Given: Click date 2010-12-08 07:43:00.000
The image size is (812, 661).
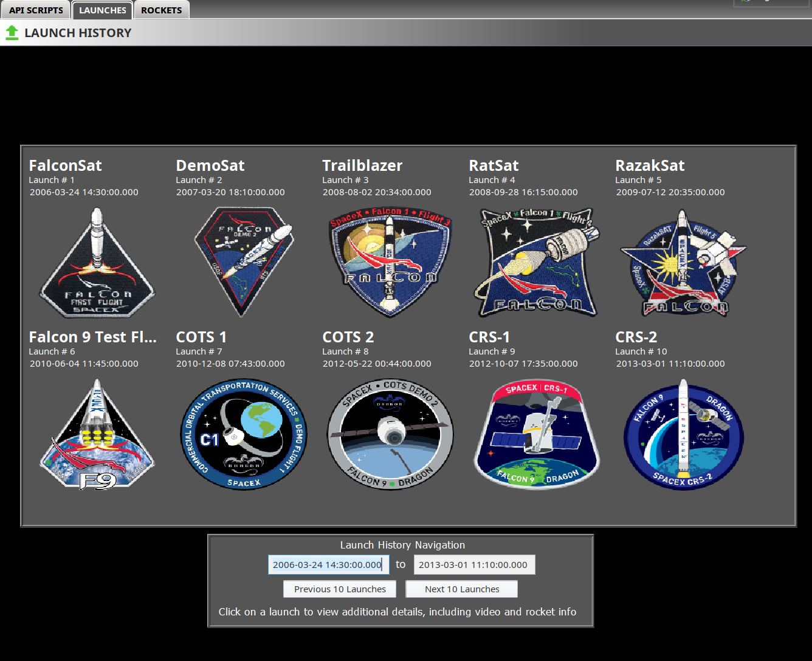Looking at the screenshot, I should tap(230, 364).
